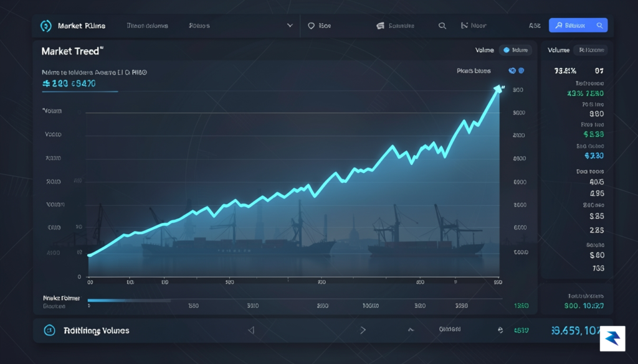The image size is (638, 364).
Task: Click the 73.81% value in the right panel
Action: (565, 71)
